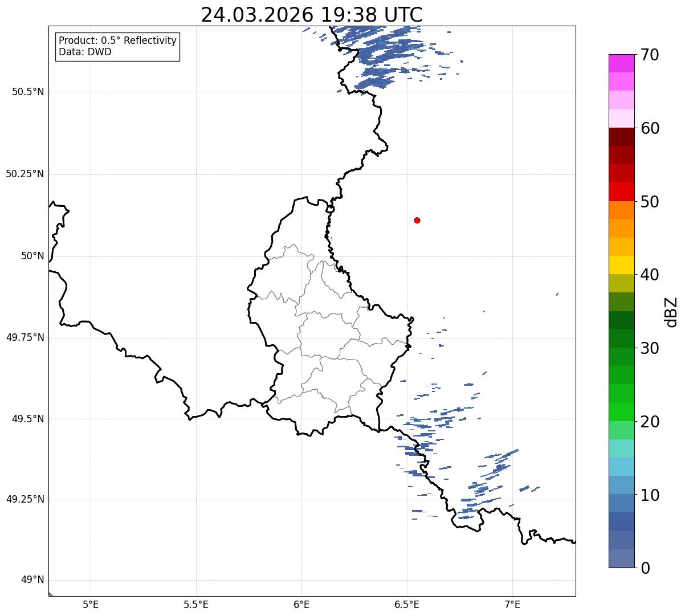
Task: Click the 49.25°N latitude label
Action: [x=25, y=499]
